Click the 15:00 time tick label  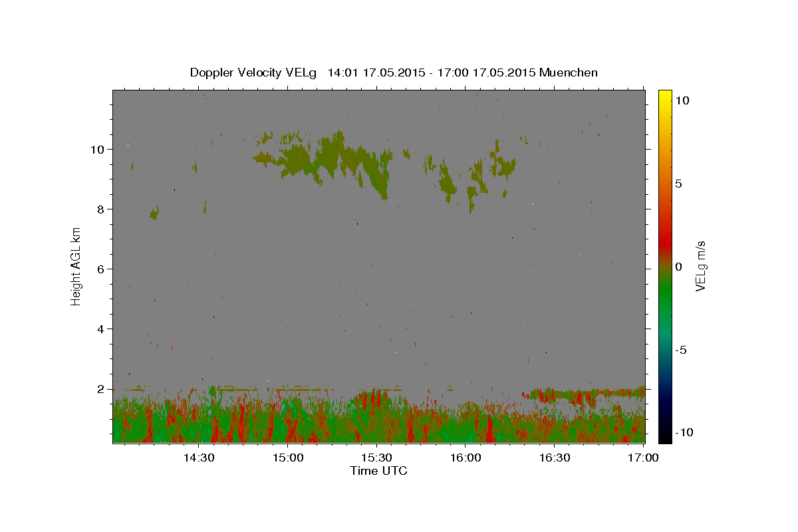288,458
